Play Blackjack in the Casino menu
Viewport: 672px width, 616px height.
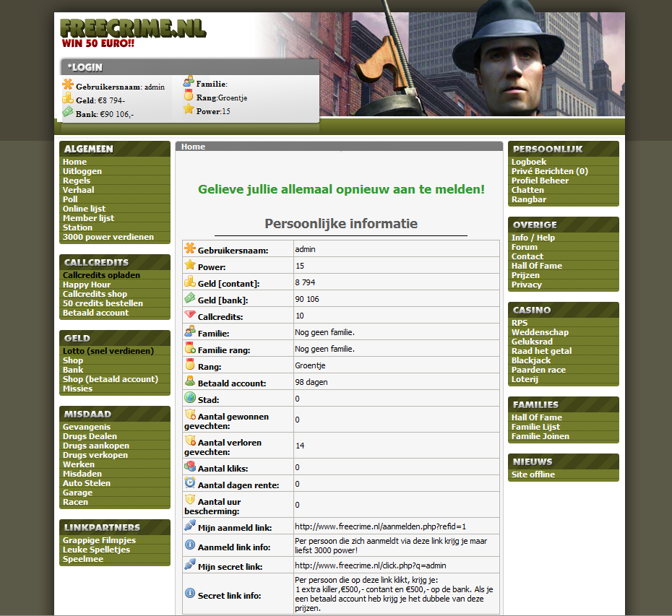[x=531, y=360]
